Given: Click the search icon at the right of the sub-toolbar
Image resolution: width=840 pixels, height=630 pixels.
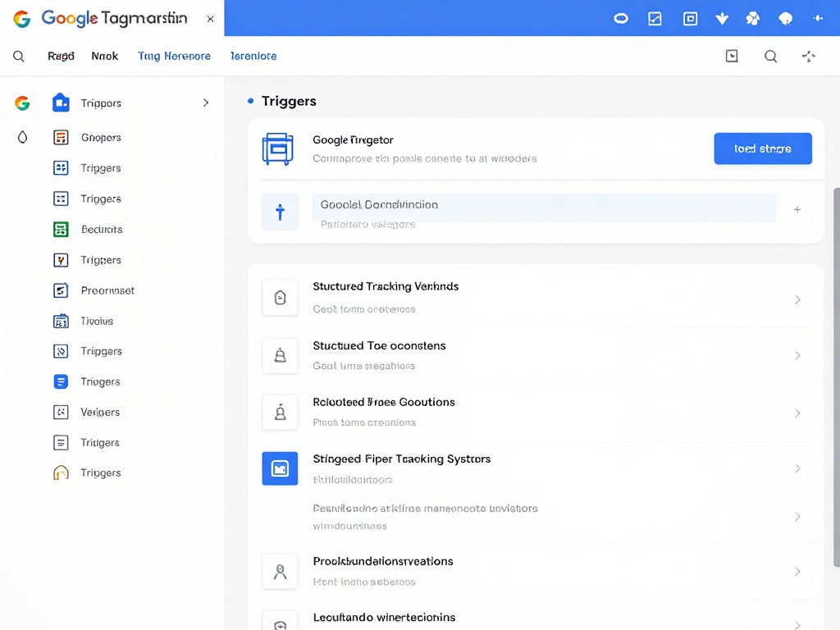Looking at the screenshot, I should [771, 57].
